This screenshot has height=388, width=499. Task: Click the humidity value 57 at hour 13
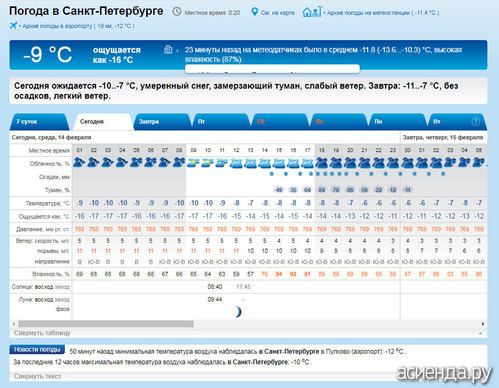pos(250,274)
